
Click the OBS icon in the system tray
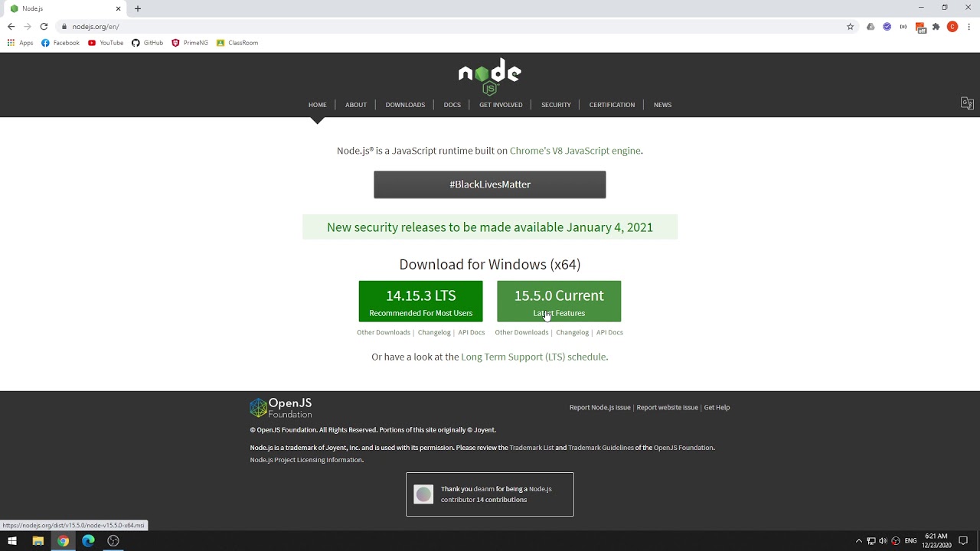[x=896, y=541]
